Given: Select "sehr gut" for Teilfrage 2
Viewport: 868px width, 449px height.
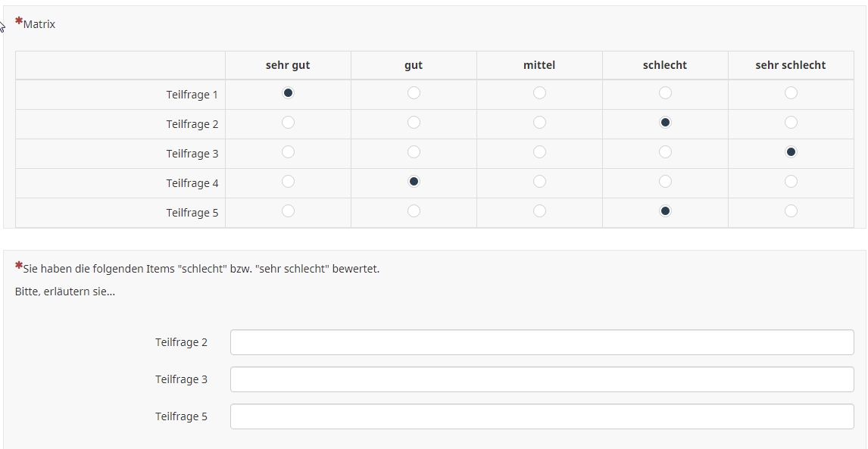Looking at the screenshot, I should [x=288, y=123].
